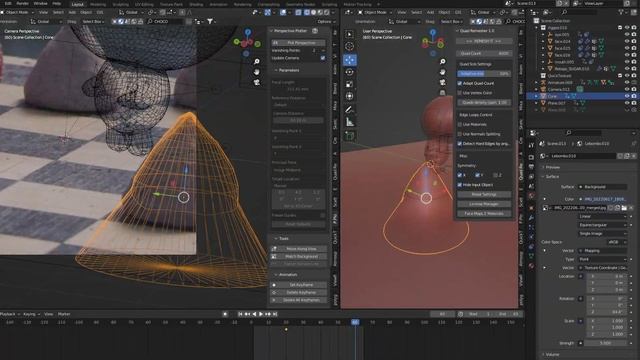Open Options dropdown in left viewport
The image size is (640, 360).
pos(326,21)
